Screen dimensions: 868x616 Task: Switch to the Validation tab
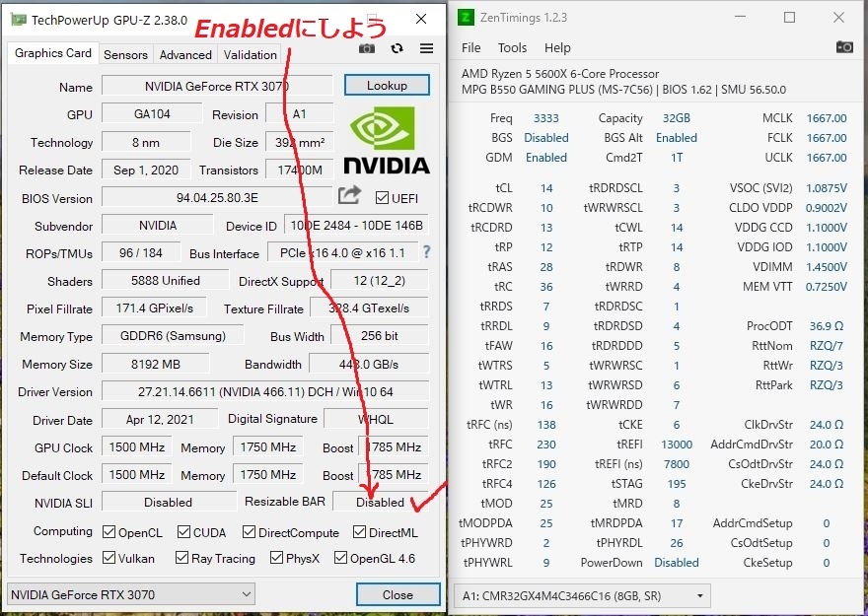[x=251, y=55]
